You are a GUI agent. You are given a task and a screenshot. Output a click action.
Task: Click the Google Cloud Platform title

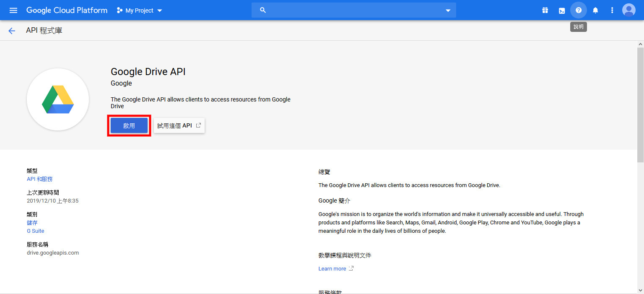(x=67, y=10)
